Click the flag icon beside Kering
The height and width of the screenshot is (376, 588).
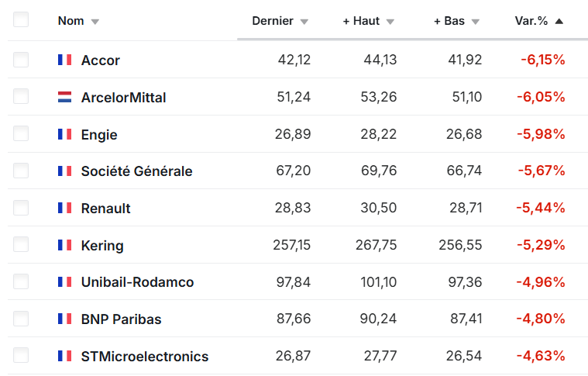point(64,245)
